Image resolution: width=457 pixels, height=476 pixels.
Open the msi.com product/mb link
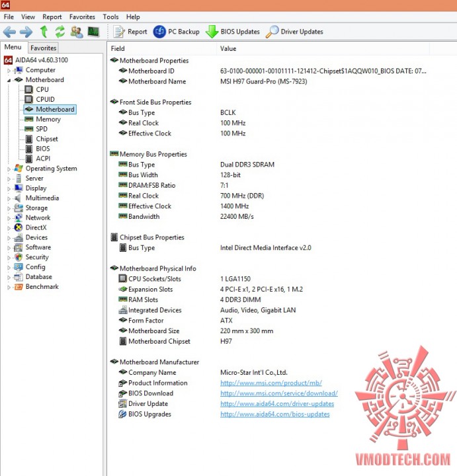(271, 383)
